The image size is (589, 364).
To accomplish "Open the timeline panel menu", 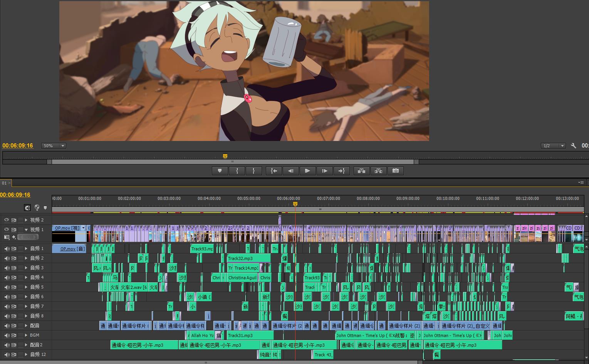I will (581, 183).
